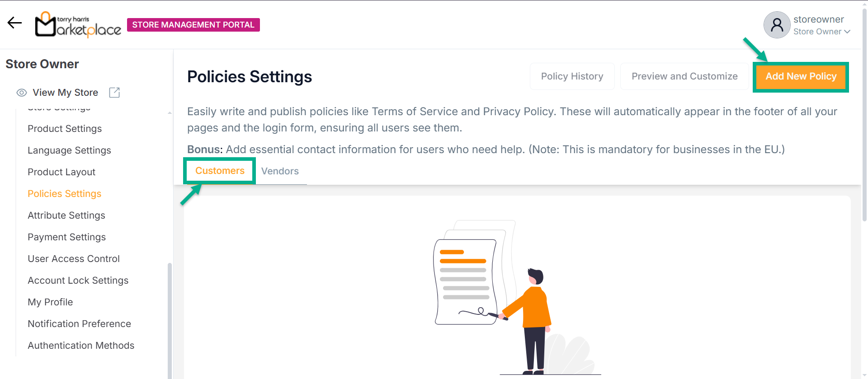This screenshot has height=379, width=868.
Task: Navigate to Payment Settings
Action: (66, 237)
